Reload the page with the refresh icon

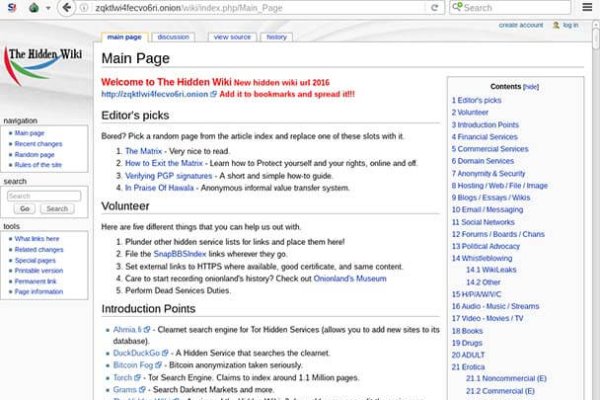[437, 7]
